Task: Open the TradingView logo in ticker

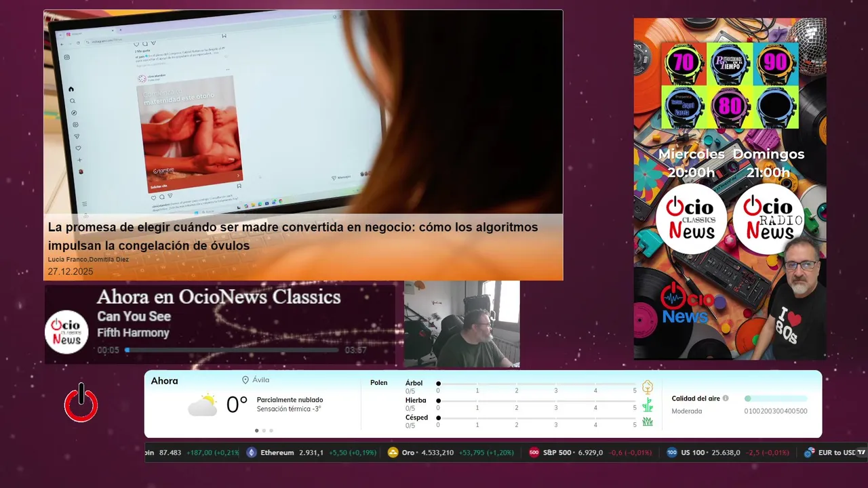Action: [x=861, y=452]
